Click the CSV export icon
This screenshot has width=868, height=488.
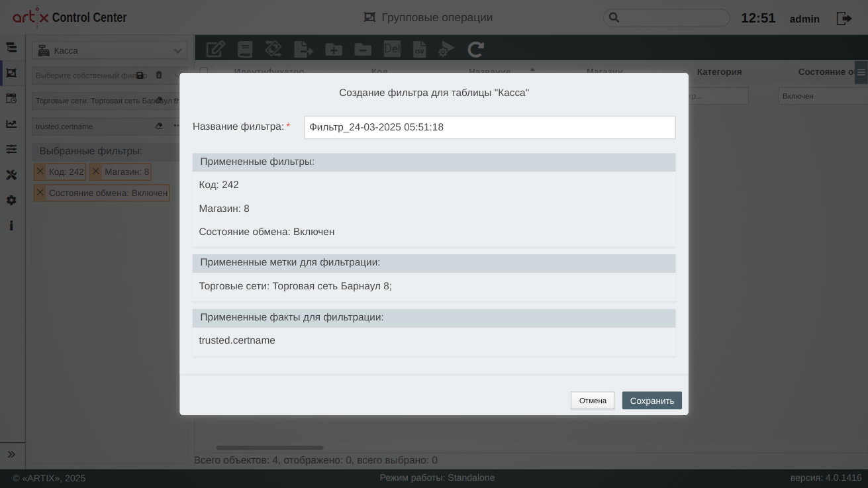[x=419, y=49]
